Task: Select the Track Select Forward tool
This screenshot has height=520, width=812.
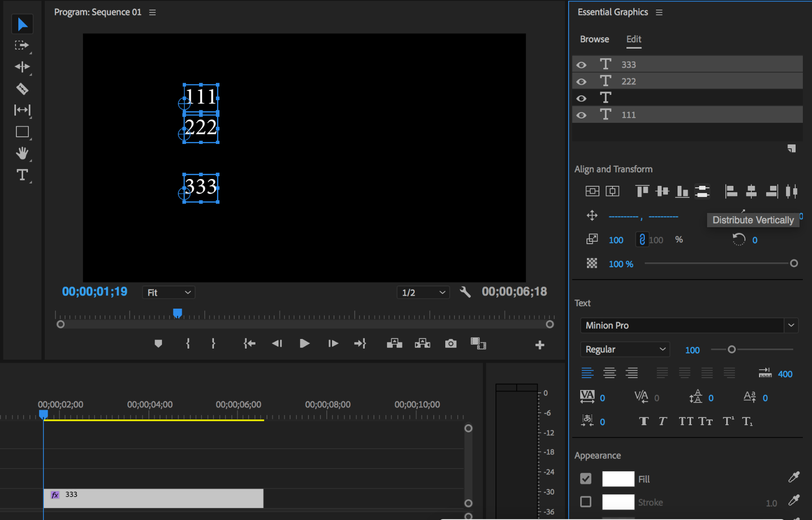Action: click(22, 45)
